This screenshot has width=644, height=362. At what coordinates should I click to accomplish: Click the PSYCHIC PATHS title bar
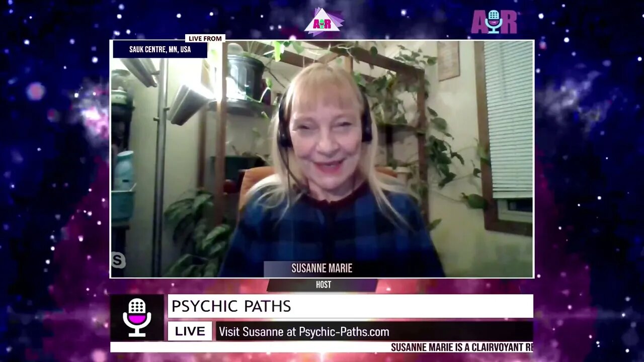click(351, 306)
